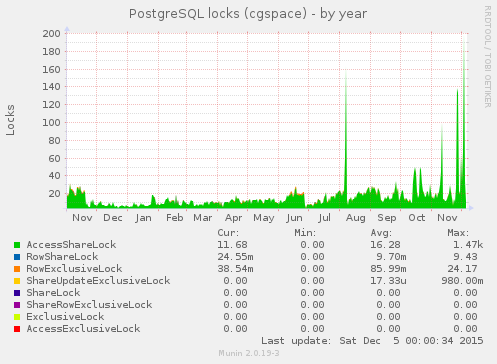Screen dimensions: 497x364
Task: Click the Dec x-axis month label
Action: click(x=113, y=218)
